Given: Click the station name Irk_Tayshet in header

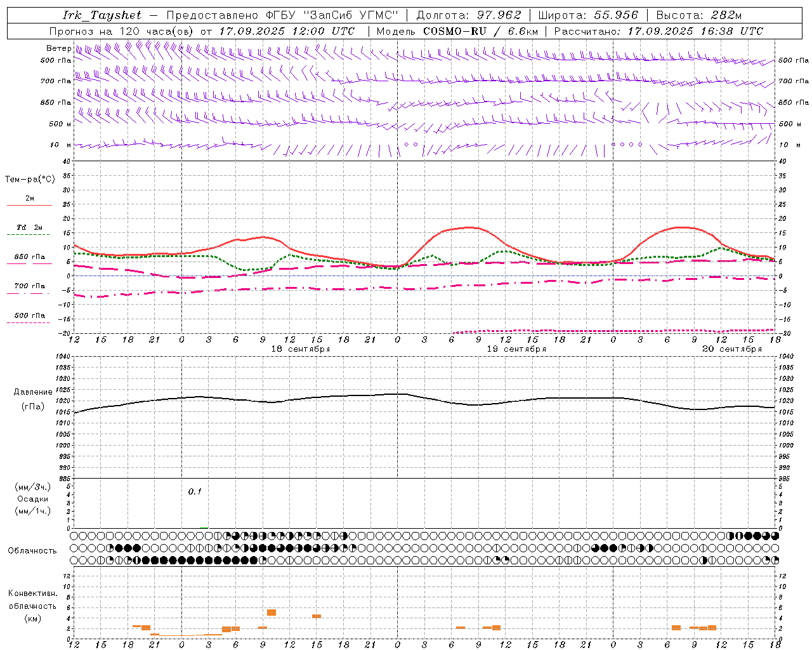Looking at the screenshot, I should pos(102,15).
